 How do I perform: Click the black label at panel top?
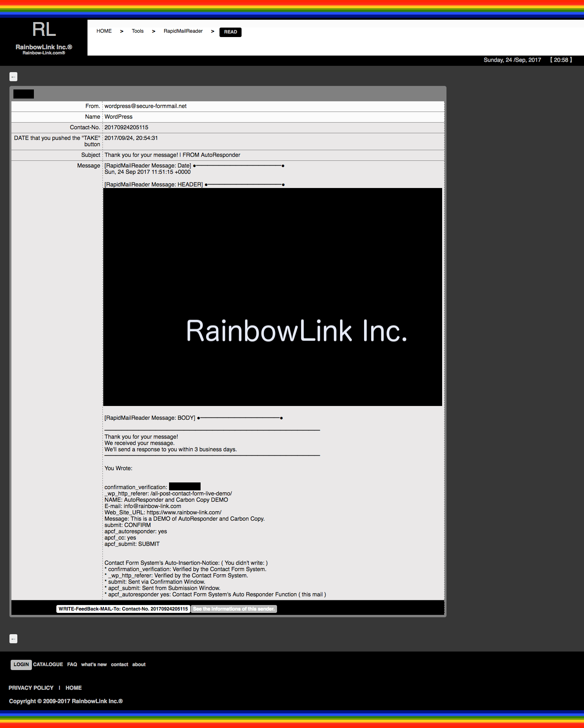tap(24, 94)
